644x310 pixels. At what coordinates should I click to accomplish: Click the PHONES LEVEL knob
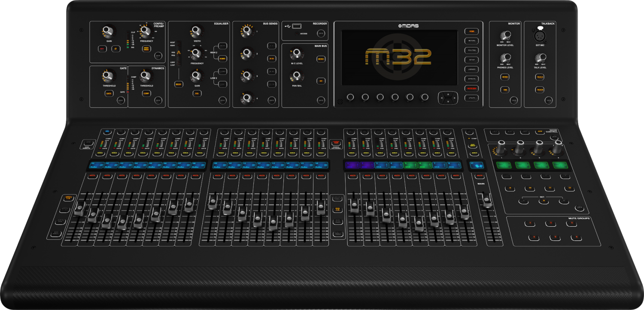(505, 58)
